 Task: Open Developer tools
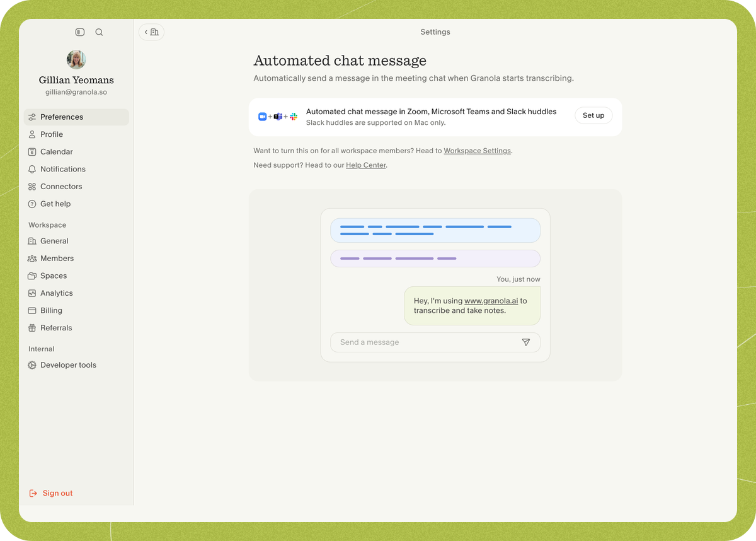tap(76, 365)
